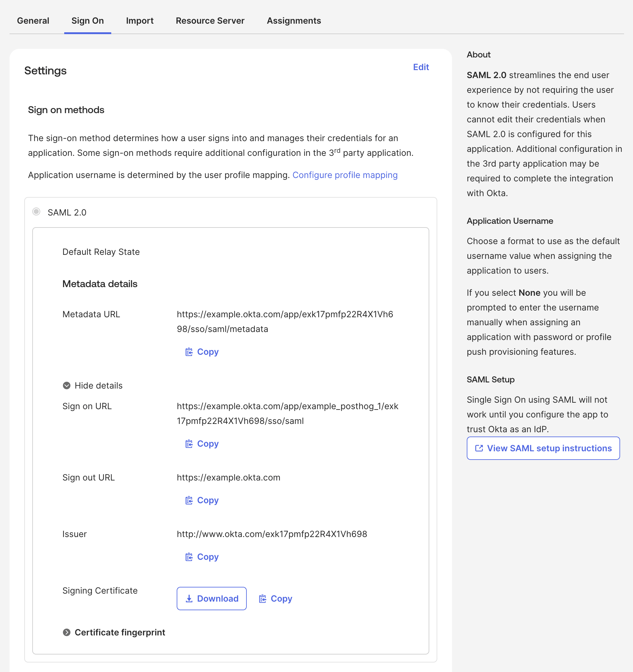Select the SAML 2.0 radio button

click(x=36, y=211)
